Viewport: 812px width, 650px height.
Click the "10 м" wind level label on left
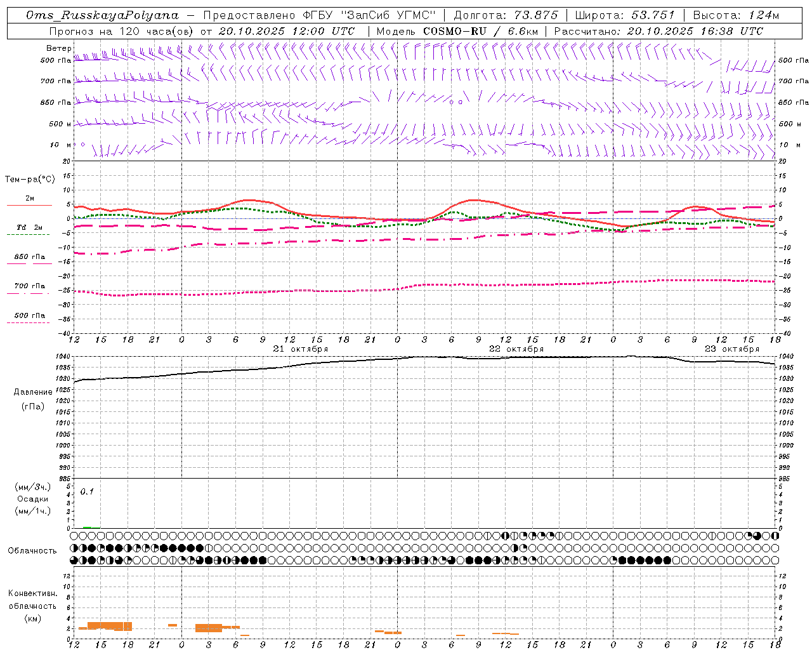pos(61,145)
